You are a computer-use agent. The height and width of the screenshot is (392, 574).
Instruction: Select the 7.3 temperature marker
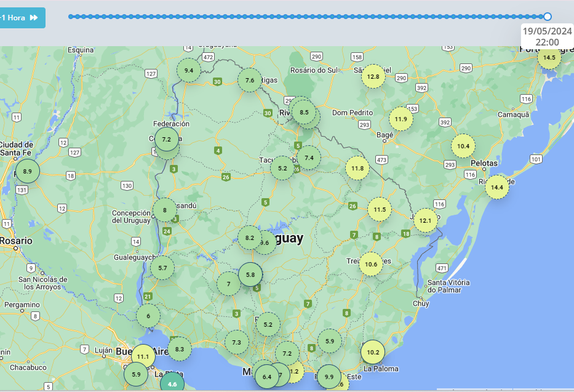(236, 343)
